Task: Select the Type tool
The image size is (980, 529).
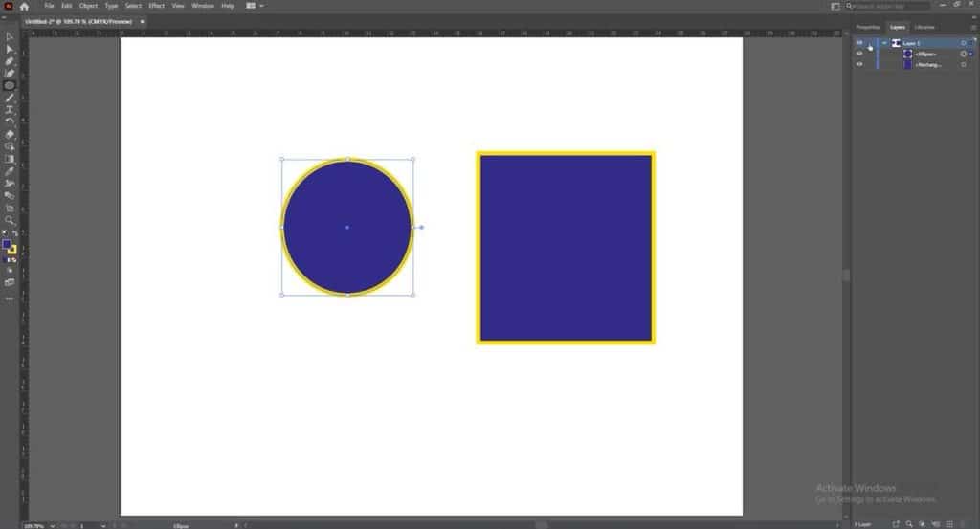Action: point(10,110)
